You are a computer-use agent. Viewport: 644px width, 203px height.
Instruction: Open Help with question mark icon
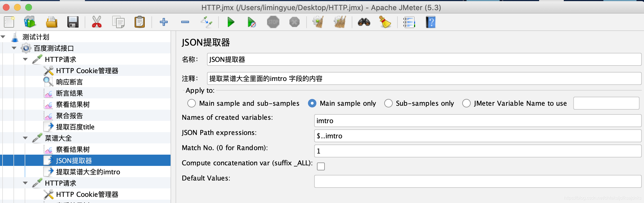click(x=431, y=22)
